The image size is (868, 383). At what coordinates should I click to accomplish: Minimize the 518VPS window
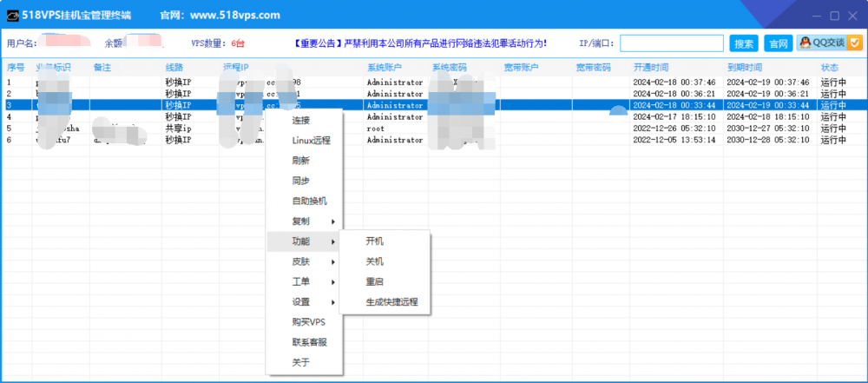(819, 16)
